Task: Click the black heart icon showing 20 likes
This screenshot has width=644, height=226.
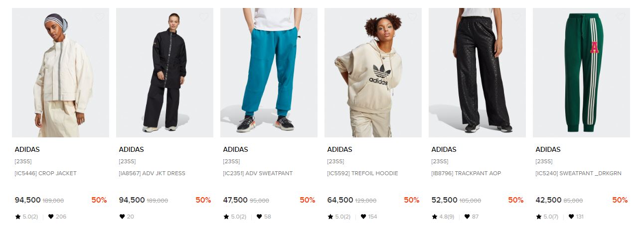Action: tap(122, 217)
